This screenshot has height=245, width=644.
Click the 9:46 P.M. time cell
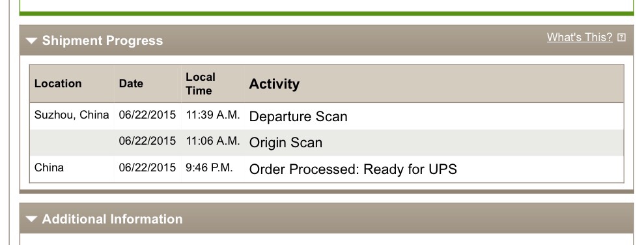209,167
